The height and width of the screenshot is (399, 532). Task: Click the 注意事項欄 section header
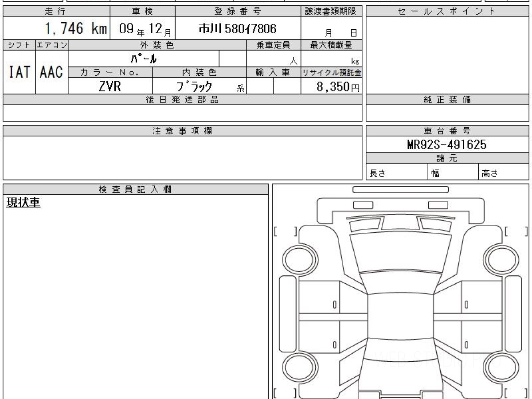[183, 131]
